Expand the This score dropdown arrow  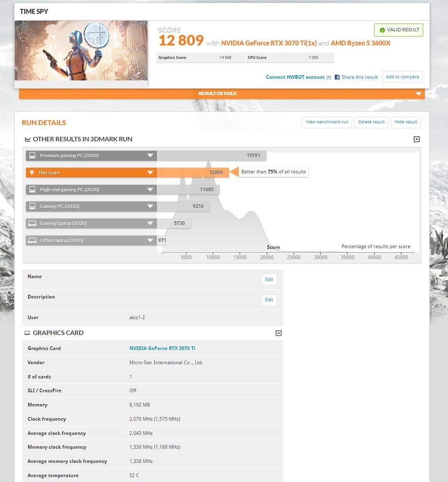click(x=150, y=173)
